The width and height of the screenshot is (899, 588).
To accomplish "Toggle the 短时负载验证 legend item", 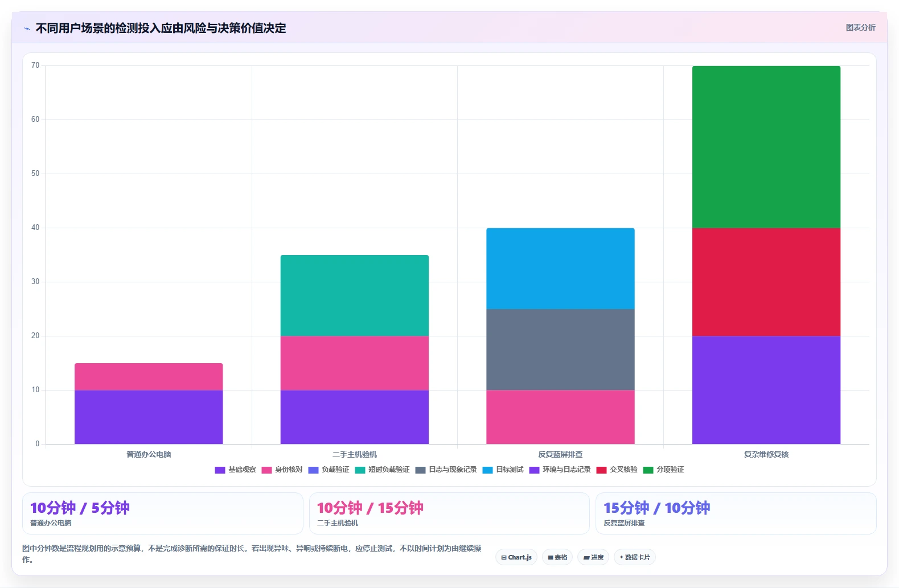I will coord(383,470).
